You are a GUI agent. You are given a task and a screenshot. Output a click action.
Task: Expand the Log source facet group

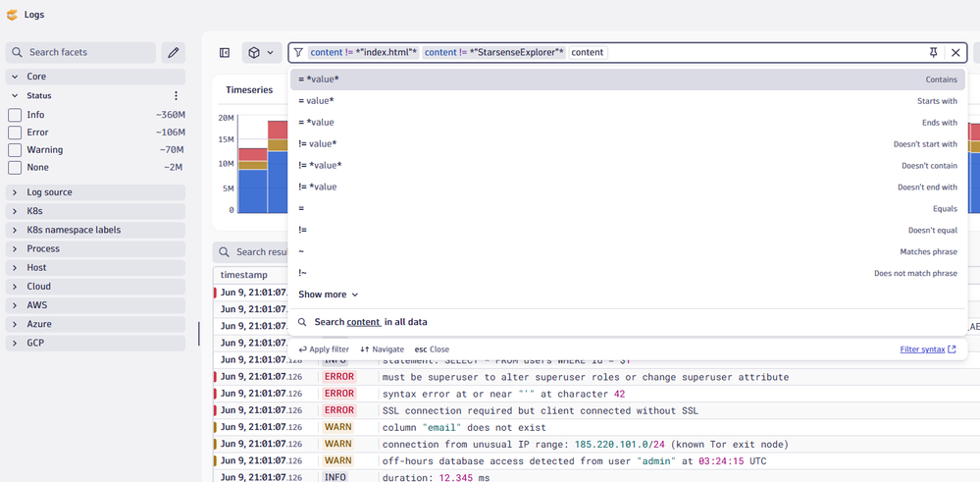[95, 192]
